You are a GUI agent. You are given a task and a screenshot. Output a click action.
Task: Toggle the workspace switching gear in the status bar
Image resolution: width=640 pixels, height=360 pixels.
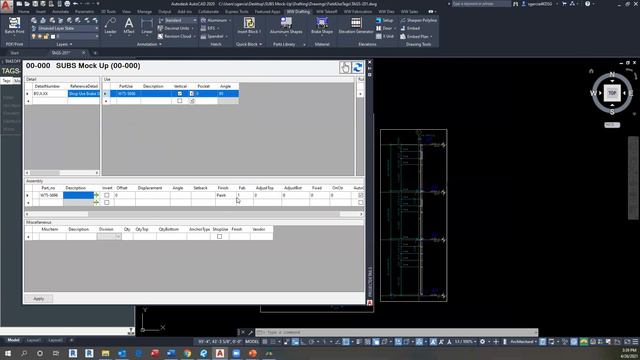point(482,342)
